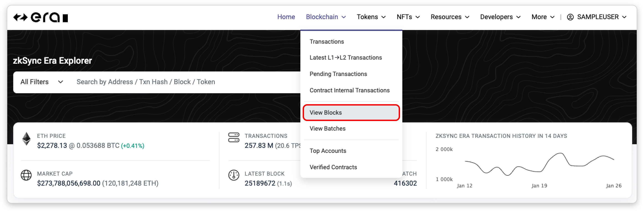Click the SAMPLEUSER profile avatar icon

570,17
